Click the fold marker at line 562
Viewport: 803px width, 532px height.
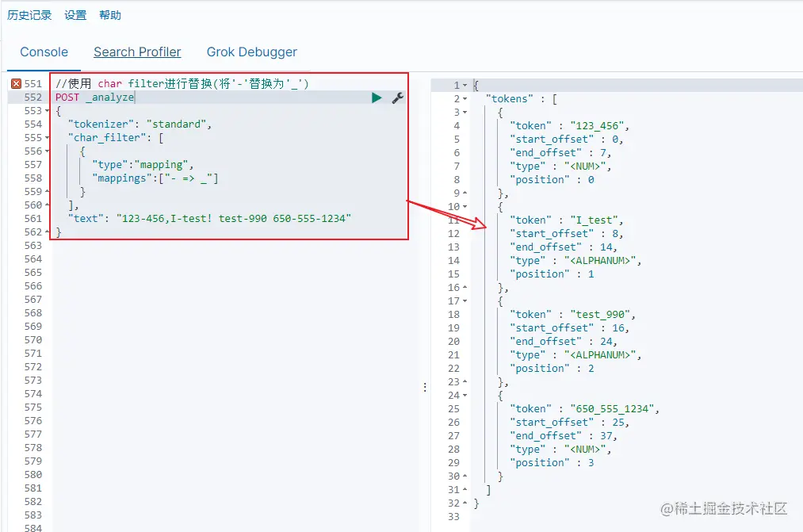click(x=47, y=232)
